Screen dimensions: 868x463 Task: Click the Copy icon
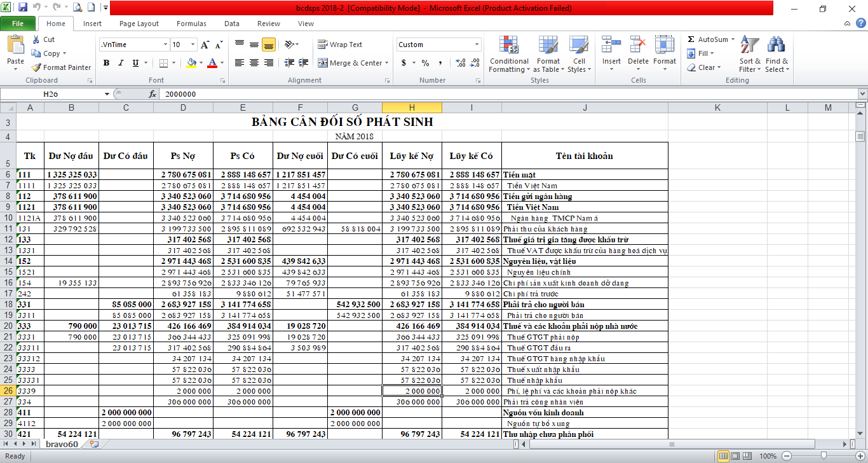pos(36,53)
